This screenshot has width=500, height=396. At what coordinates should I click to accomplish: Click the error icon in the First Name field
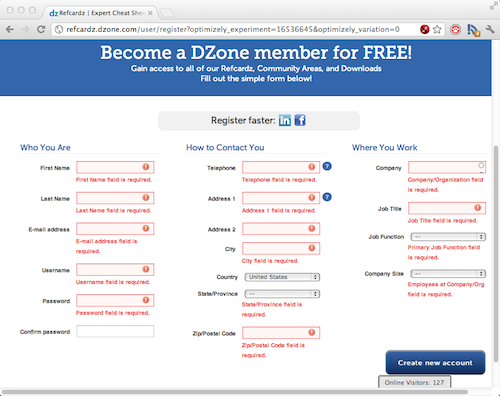click(146, 167)
